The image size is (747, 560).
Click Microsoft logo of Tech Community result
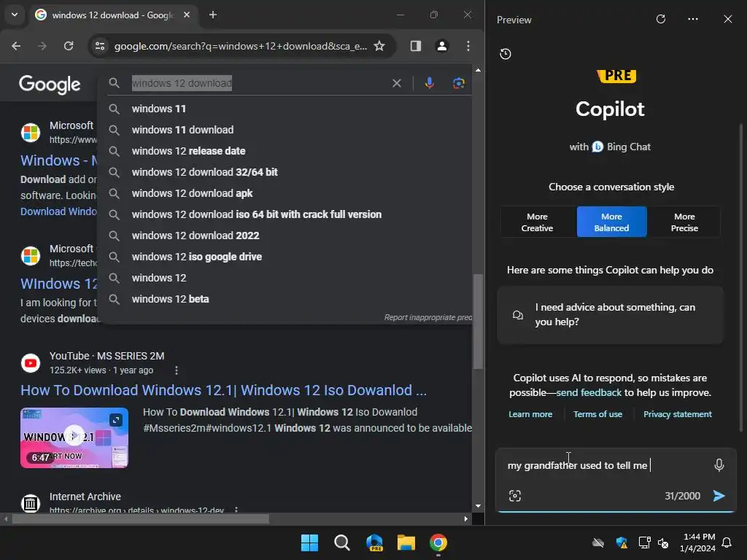pos(31,256)
